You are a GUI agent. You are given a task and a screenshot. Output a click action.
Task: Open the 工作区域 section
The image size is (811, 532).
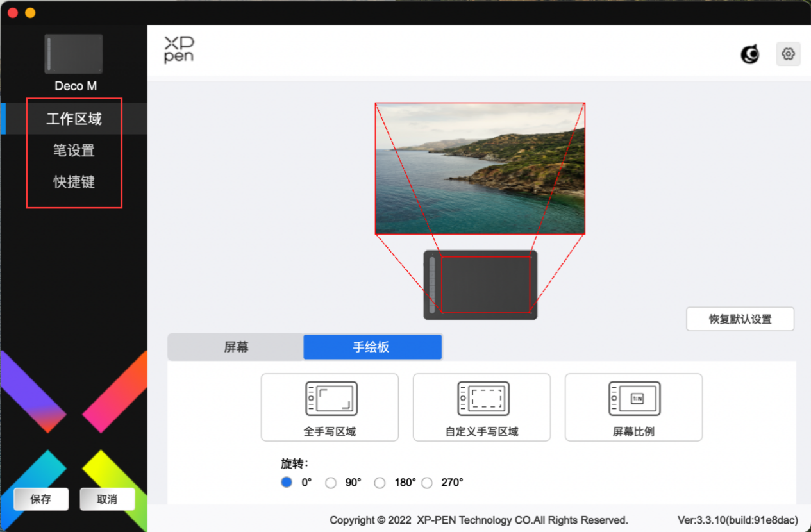[x=74, y=119]
